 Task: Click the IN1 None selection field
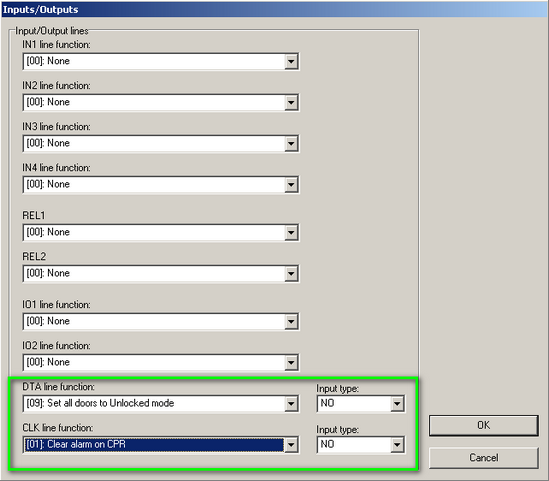[154, 61]
